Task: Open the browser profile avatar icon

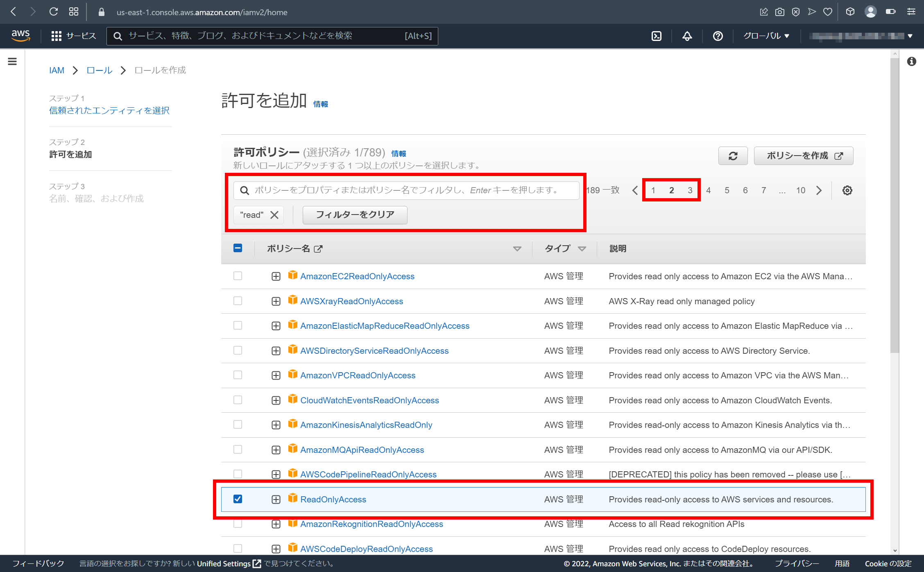Action: tap(870, 12)
